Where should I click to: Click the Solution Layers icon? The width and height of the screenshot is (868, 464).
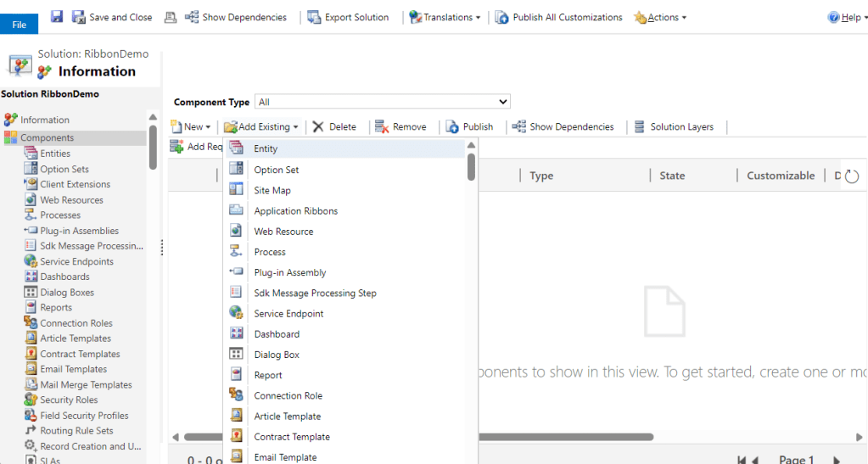pos(640,127)
